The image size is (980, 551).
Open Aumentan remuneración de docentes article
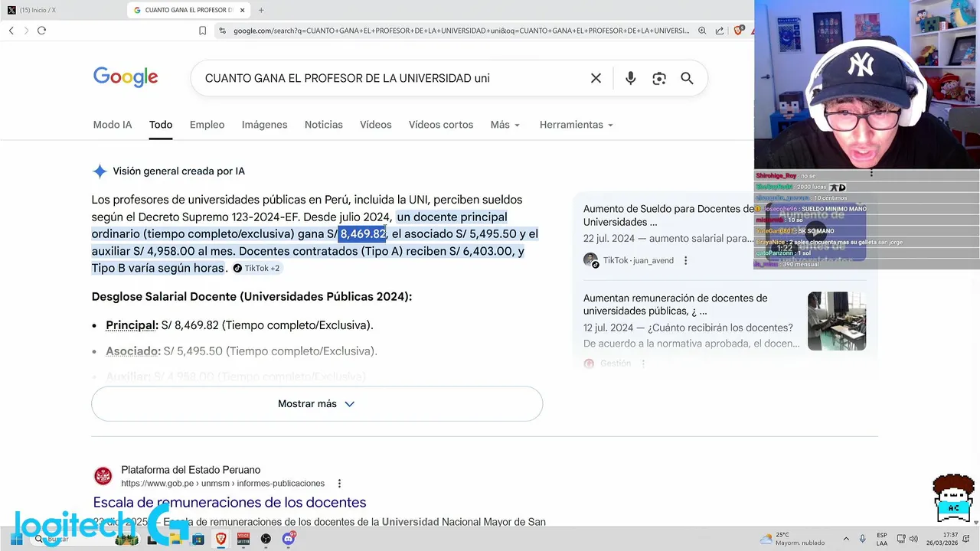click(x=675, y=305)
